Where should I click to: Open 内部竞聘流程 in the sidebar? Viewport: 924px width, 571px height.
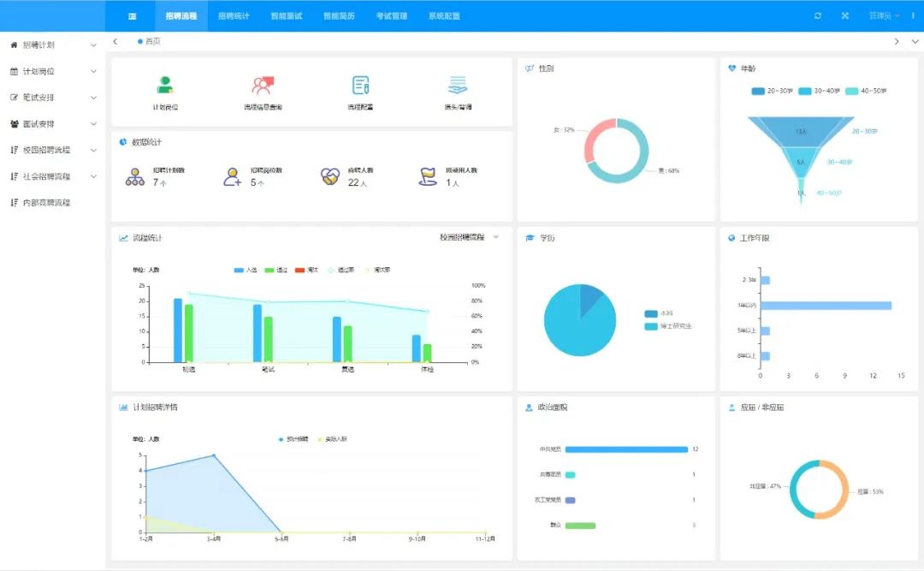pos(45,203)
